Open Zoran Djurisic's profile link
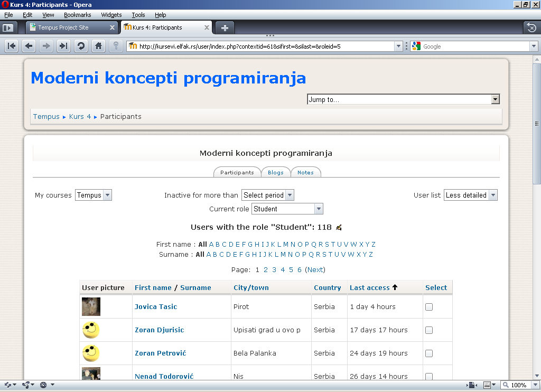 (x=160, y=330)
